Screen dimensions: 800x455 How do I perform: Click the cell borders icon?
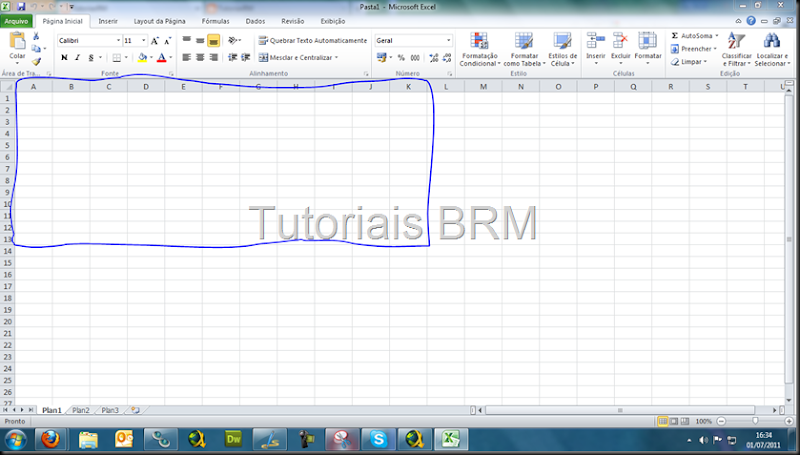point(117,58)
